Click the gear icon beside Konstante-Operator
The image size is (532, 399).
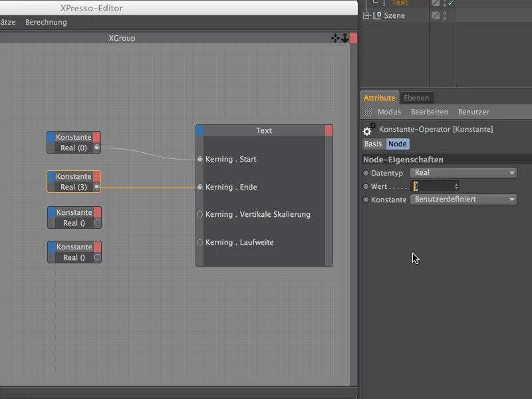click(369, 129)
